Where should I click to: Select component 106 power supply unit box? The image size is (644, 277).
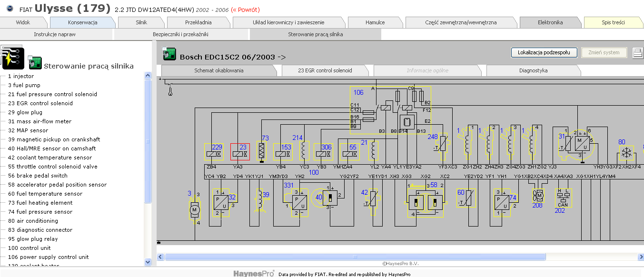(x=390, y=109)
